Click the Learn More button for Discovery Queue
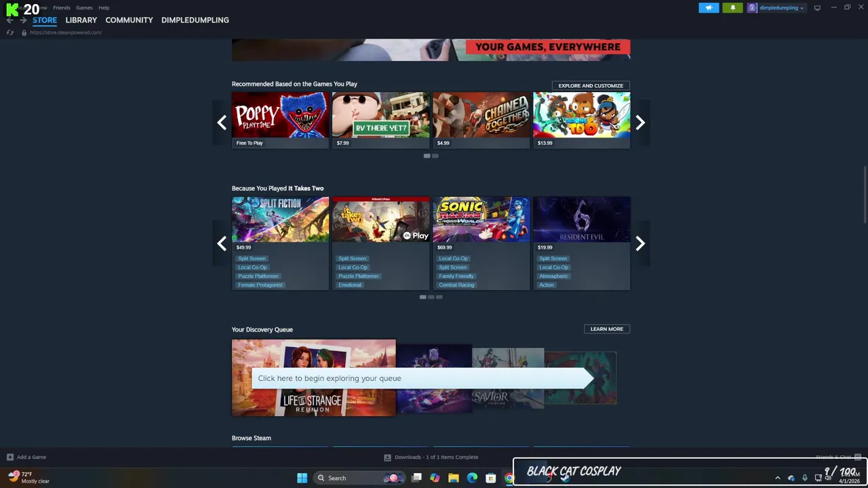Image resolution: width=868 pixels, height=488 pixels. coord(606,329)
